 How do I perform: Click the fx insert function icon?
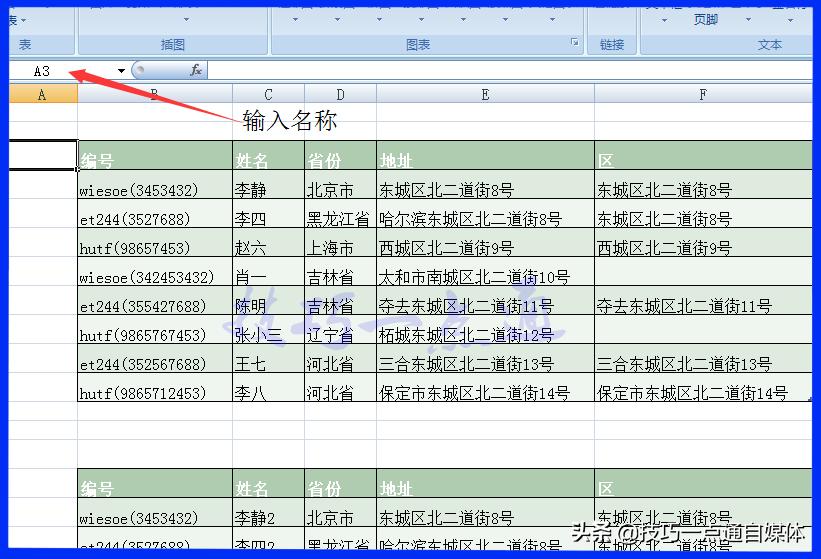click(196, 70)
